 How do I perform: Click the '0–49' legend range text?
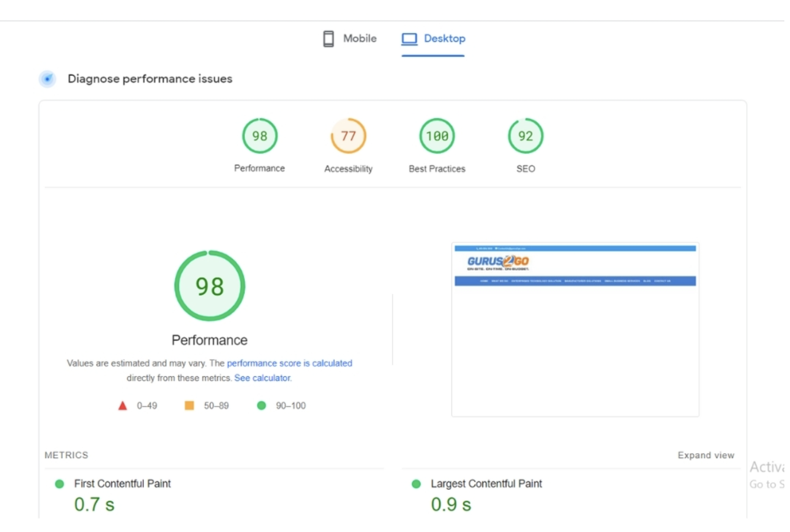point(147,406)
